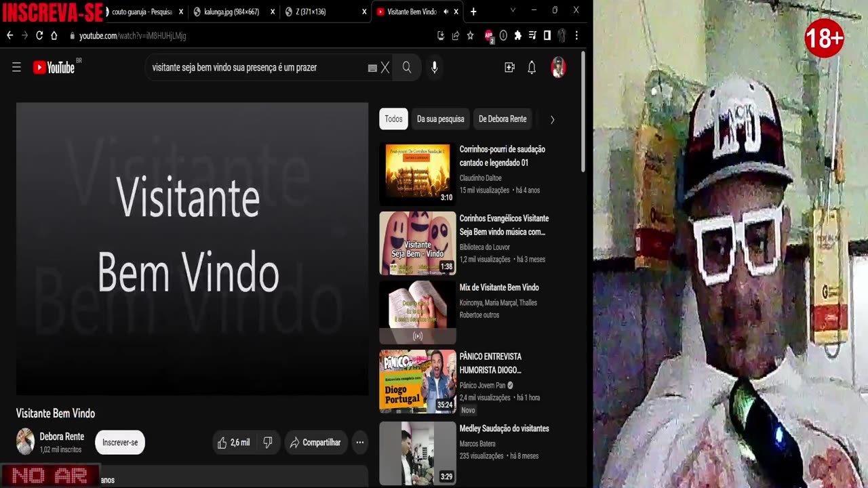Image resolution: width=868 pixels, height=488 pixels.
Task: Go back in the browser
Action: coord(10,35)
